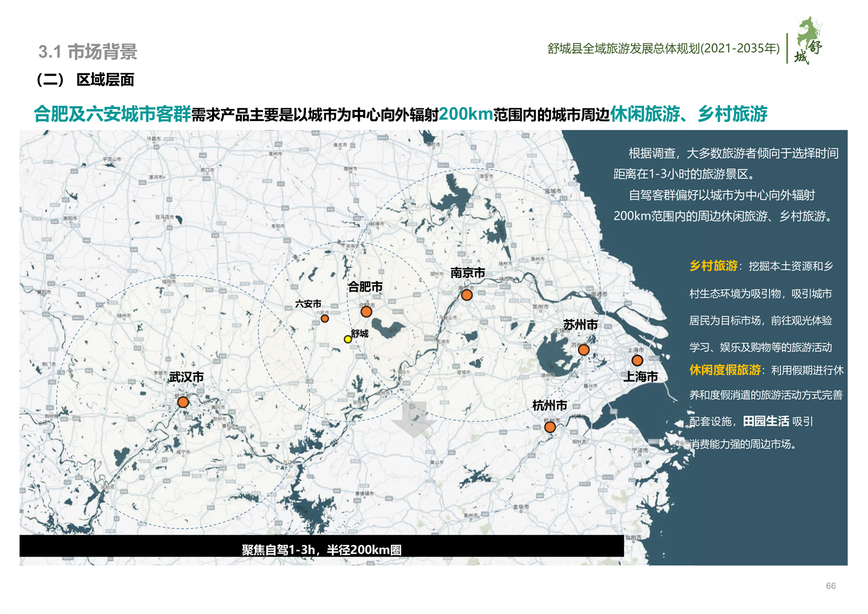Click the yellow 休闲度假旅游 heading
The height and width of the screenshot is (614, 868).
(725, 370)
